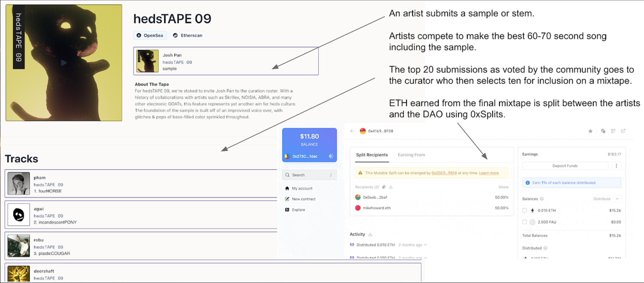Open the three-dot menu beside Deposit Funds
This screenshot has height=283, width=644.
616,166
